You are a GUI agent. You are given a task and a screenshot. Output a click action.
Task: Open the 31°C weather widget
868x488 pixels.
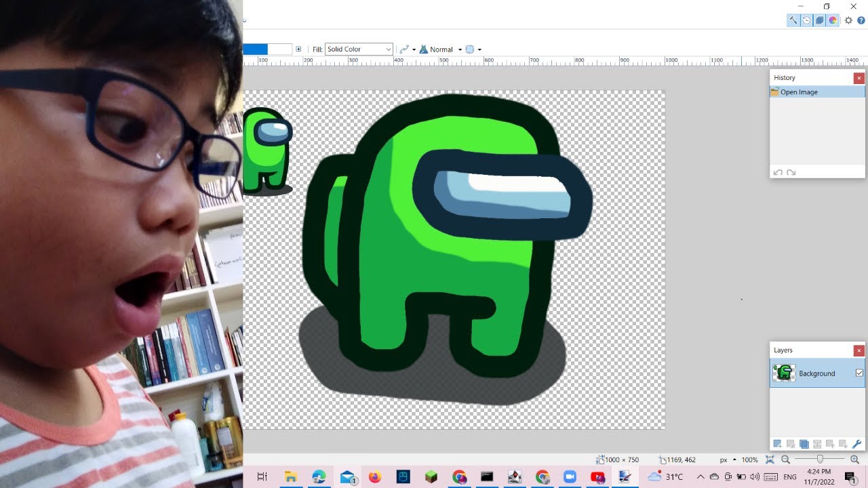click(x=666, y=477)
